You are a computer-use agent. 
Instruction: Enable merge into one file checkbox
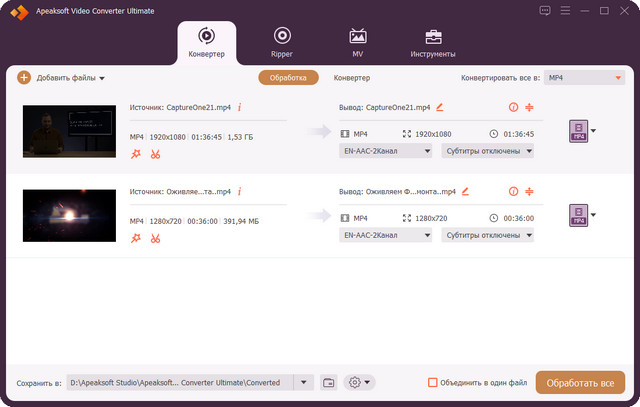[433, 383]
